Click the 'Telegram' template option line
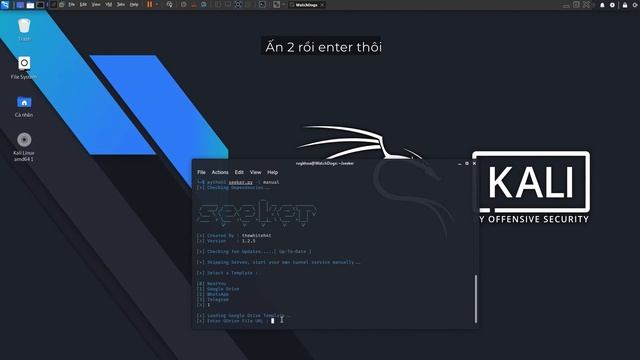Viewport: 640px width, 360px height. pos(213,300)
